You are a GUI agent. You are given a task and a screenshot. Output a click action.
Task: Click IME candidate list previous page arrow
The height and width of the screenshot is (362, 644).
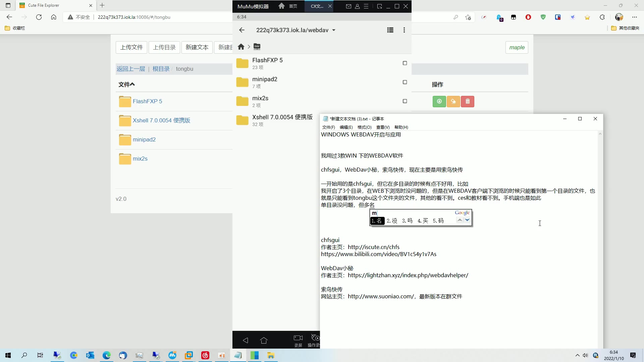460,220
